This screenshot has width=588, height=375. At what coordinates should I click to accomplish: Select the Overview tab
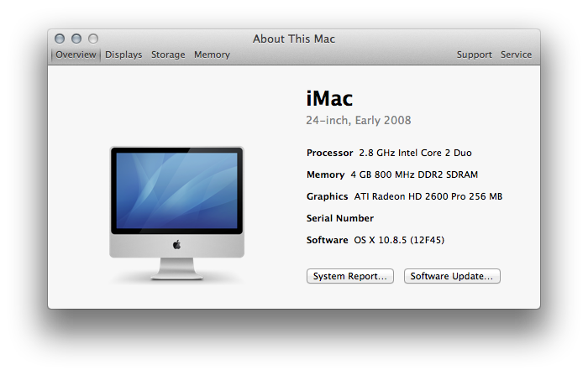coord(76,55)
